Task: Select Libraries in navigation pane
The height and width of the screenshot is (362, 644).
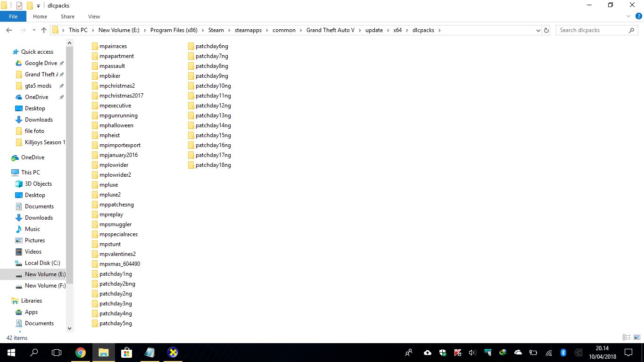Action: click(32, 301)
